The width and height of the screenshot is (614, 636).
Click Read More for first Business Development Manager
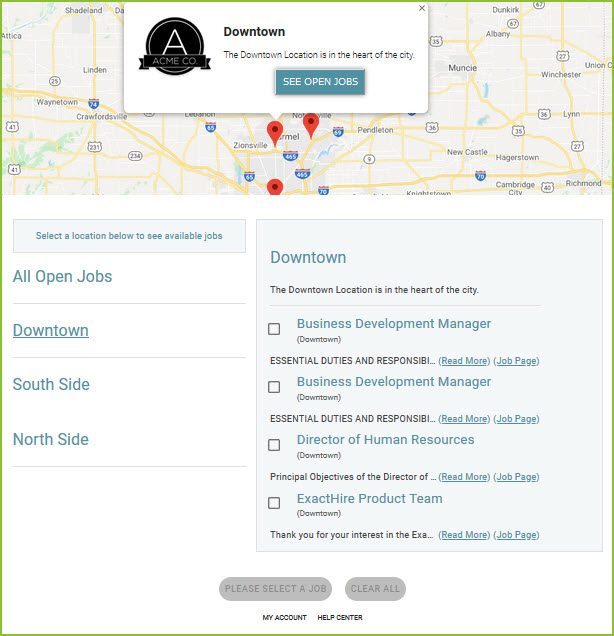coord(464,361)
